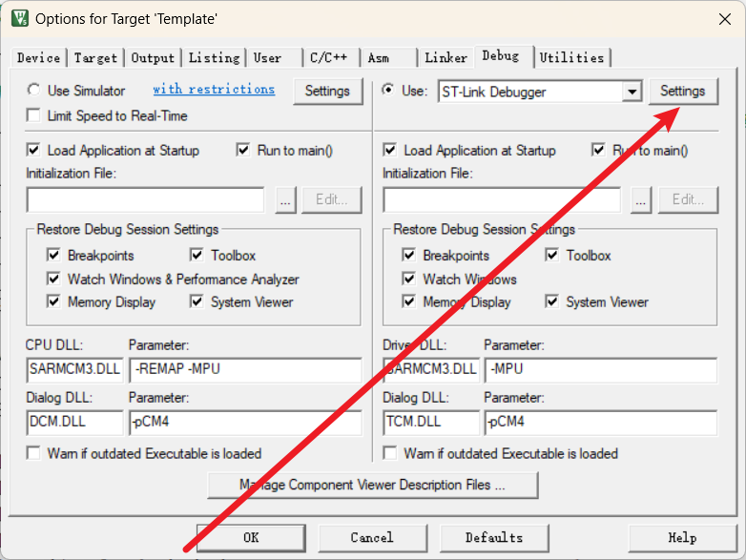
Task: Toggle ST-Link side Warn if outdated Executable
Action: [389, 453]
